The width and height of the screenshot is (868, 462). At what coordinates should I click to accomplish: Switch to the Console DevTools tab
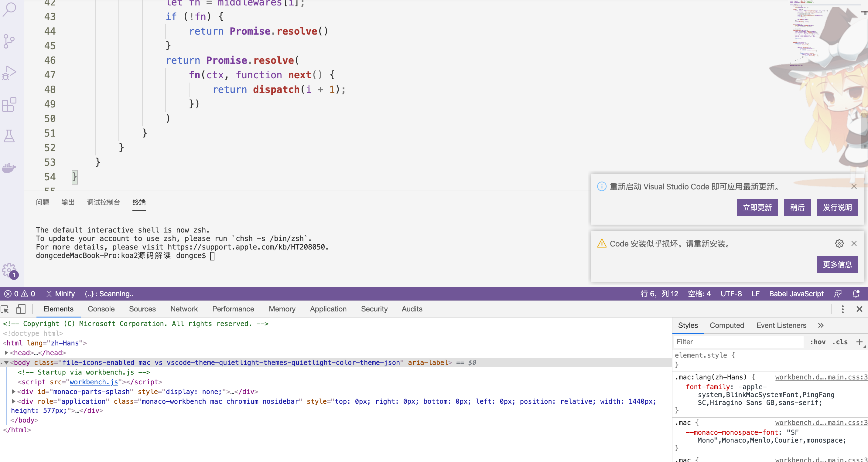(101, 309)
